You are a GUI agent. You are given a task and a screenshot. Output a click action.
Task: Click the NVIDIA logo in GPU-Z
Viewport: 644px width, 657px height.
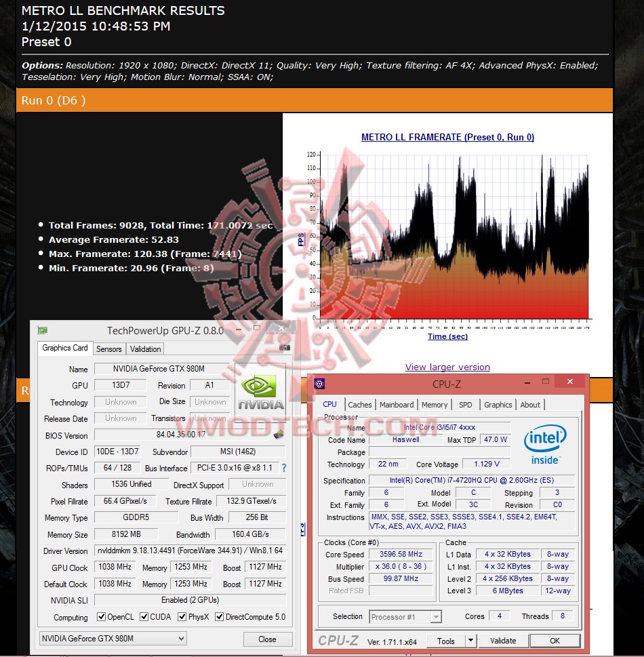tap(260, 393)
